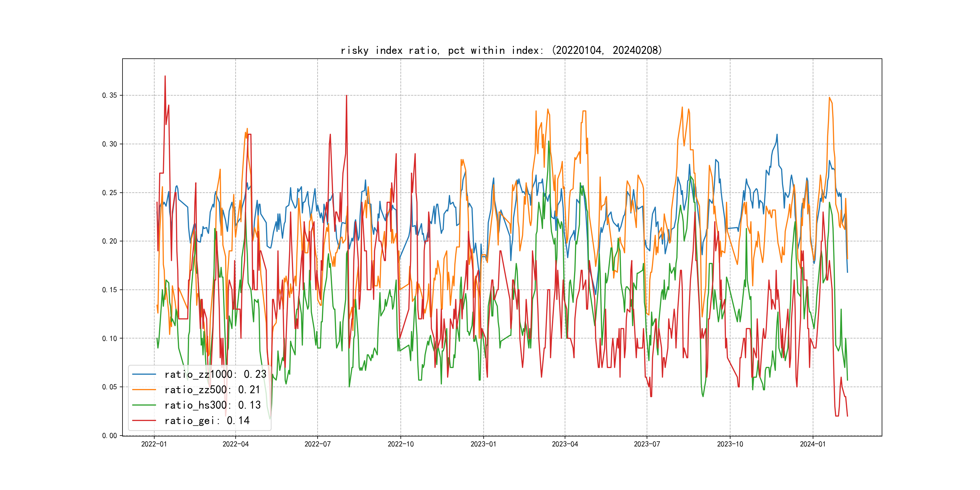Viewport: 980px width, 490px height.
Task: Select the 'ratio_gei: 0.14' legend label
Action: (x=207, y=420)
